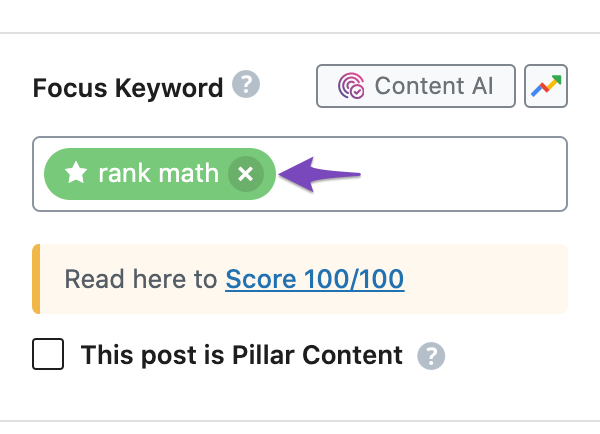Click the star icon on rank math tag

pyautogui.click(x=76, y=173)
